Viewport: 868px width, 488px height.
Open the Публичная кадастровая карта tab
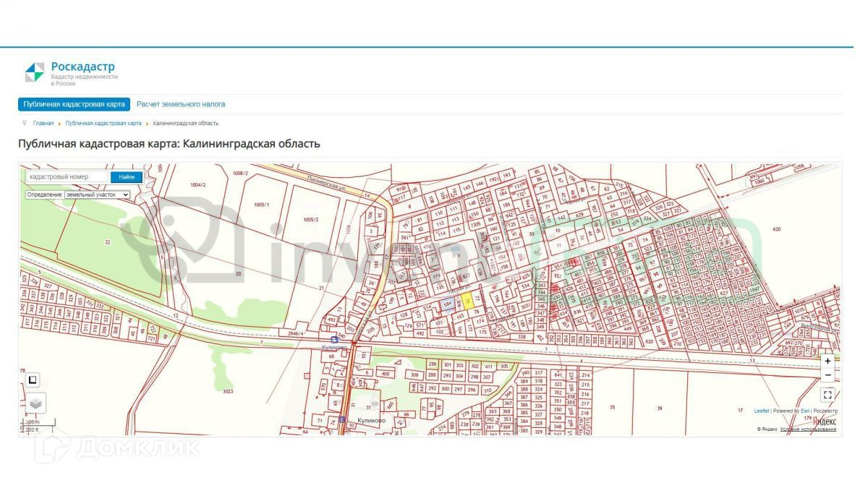[74, 104]
